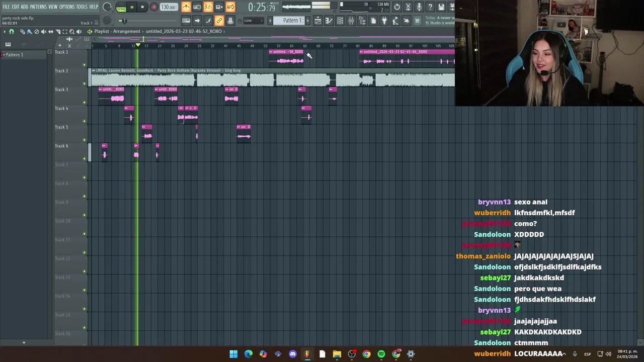Viewport: 644px width, 362px height.
Task: Open the OPTIONS menu
Action: coord(67,7)
